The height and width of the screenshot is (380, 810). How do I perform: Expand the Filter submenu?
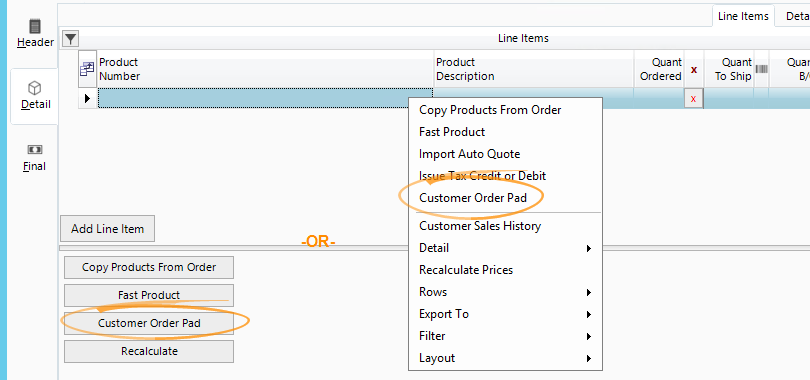[x=505, y=336]
